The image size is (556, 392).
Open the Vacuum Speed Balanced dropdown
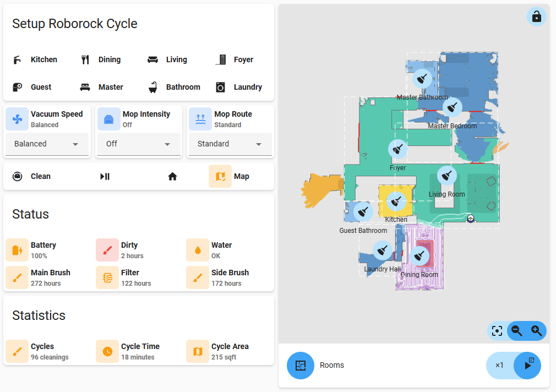click(x=47, y=144)
